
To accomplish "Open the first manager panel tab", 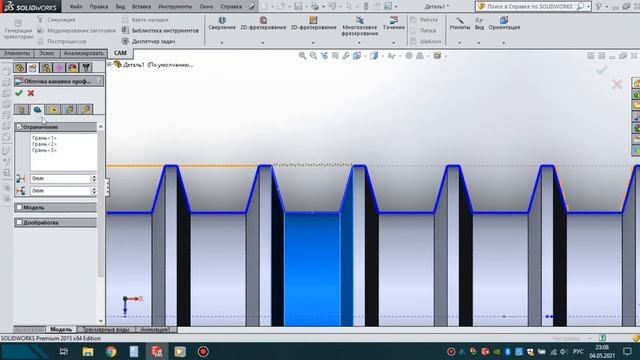I will click(19, 67).
